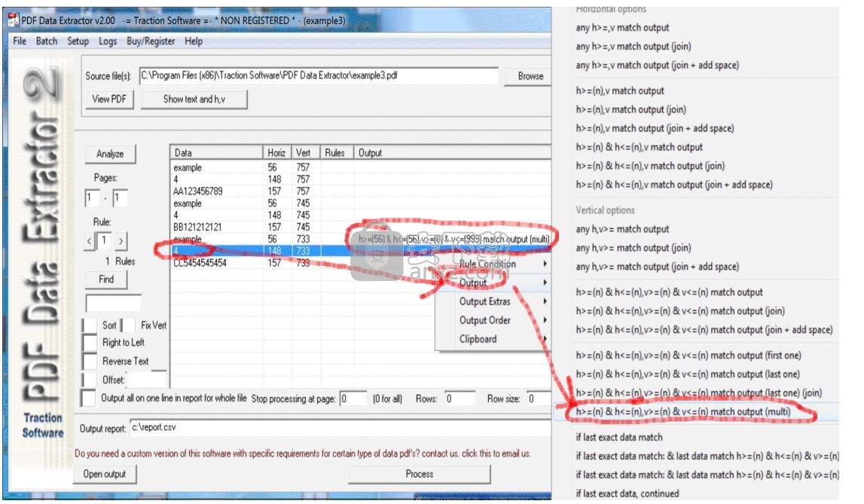This screenshot has width=864, height=504.
Task: Select match output (last one) option
Action: [x=688, y=374]
